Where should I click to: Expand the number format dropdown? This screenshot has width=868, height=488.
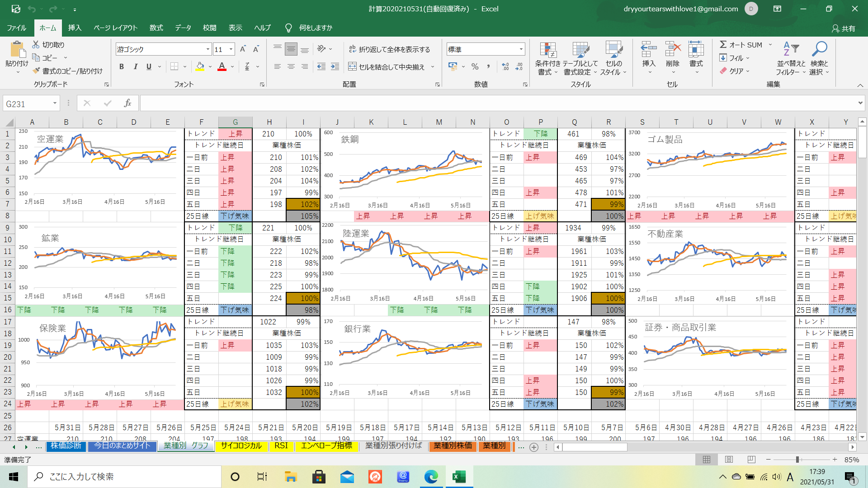[x=521, y=49]
